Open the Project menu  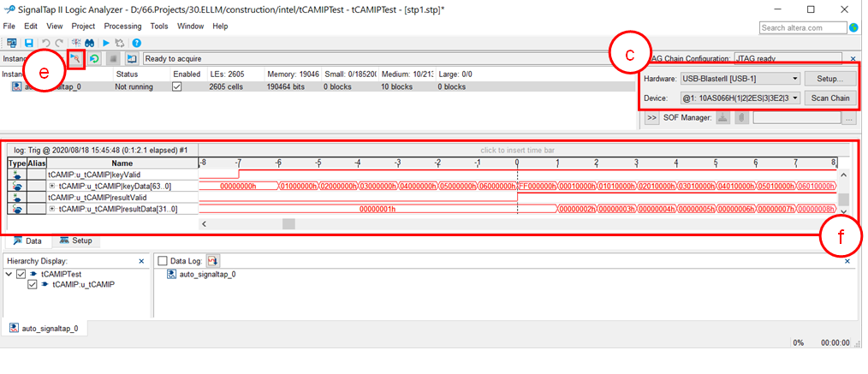tap(84, 26)
